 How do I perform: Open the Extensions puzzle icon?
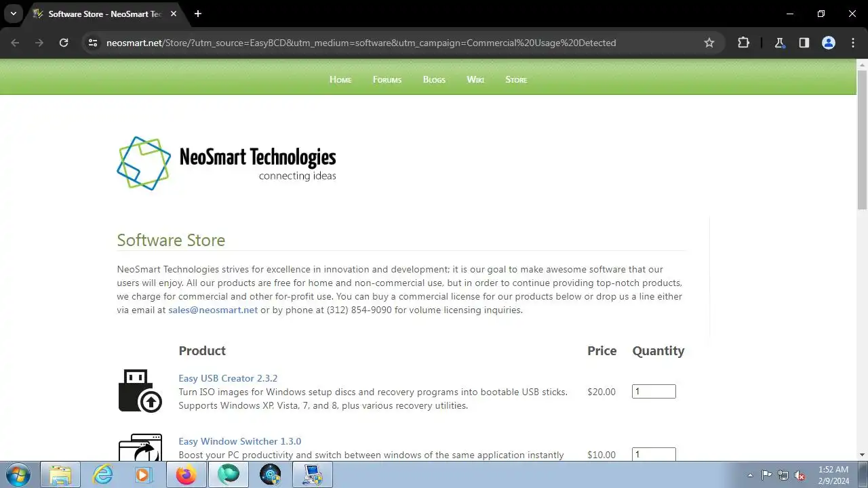click(x=743, y=43)
